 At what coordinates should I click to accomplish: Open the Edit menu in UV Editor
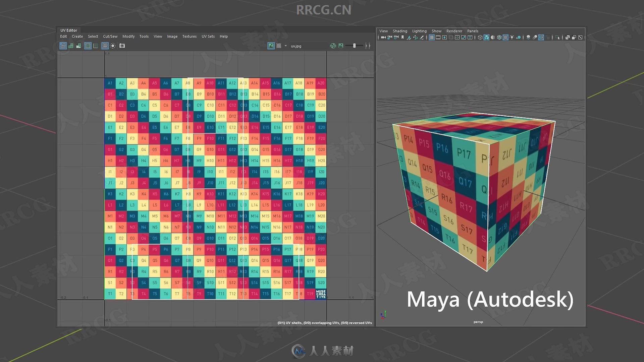pyautogui.click(x=63, y=37)
